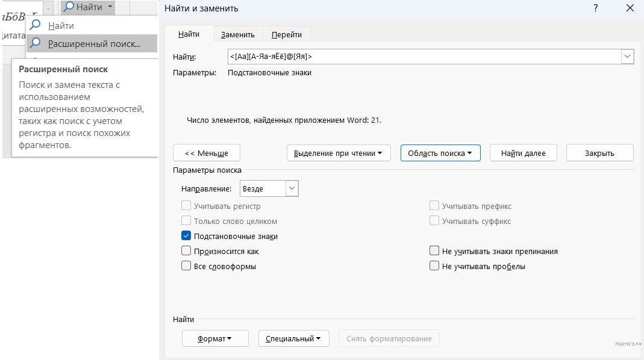This screenshot has width=644, height=360.
Task: Click the Закрыть button
Action: [599, 153]
